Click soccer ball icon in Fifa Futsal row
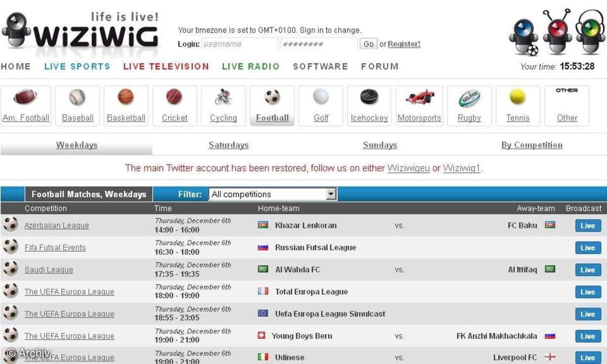The width and height of the screenshot is (607, 364). click(10, 247)
